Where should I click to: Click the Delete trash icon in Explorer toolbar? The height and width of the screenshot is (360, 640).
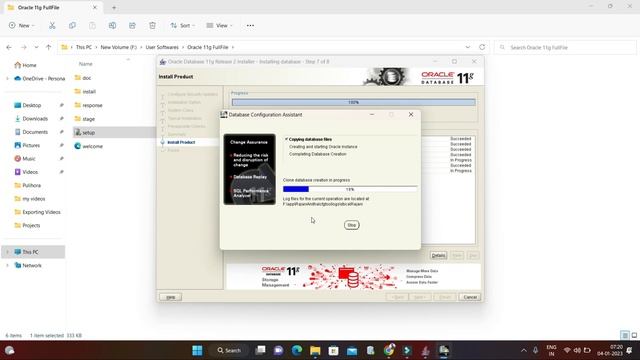click(x=152, y=25)
